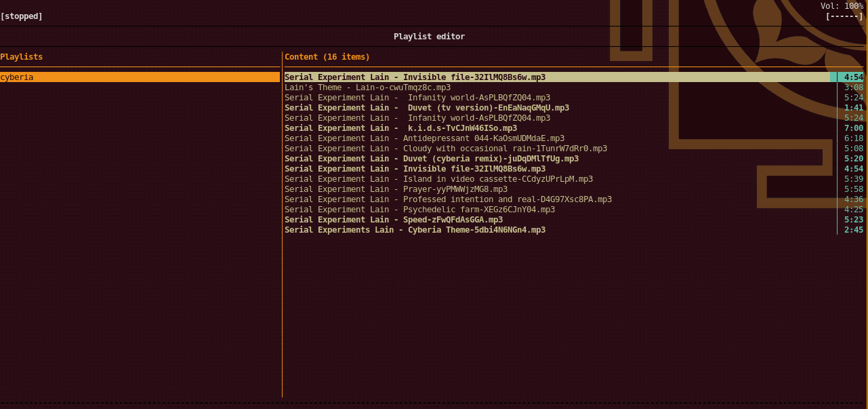Image resolution: width=868 pixels, height=409 pixels.
Task: Click the 5:08 duration value
Action: [854, 149]
